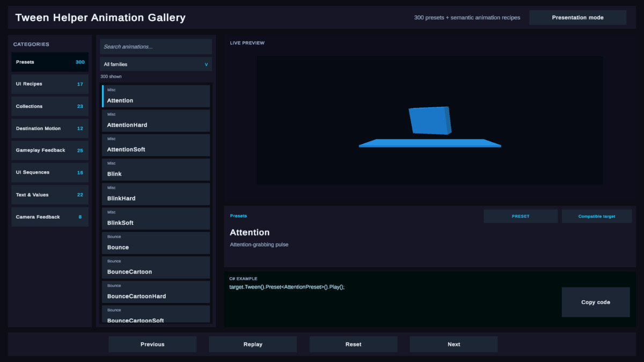This screenshot has height=362, width=644.
Task: Pick the BlinkSoft animation in the list
Action: pyautogui.click(x=156, y=219)
